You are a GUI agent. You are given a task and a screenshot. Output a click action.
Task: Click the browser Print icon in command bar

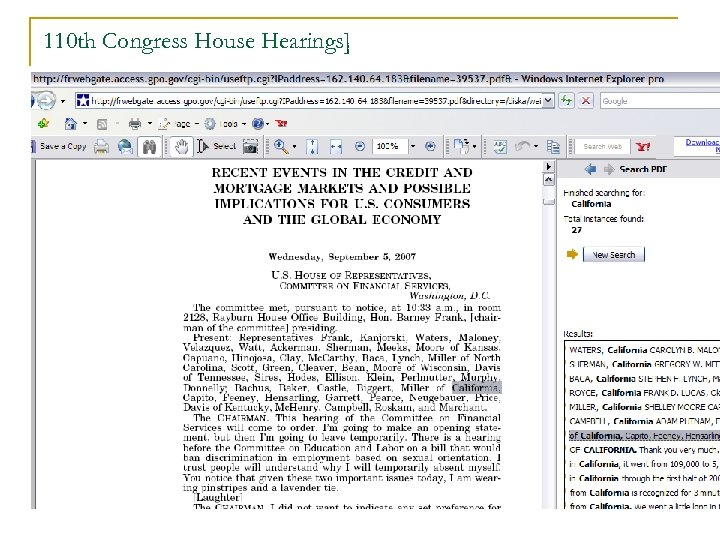pos(135,123)
